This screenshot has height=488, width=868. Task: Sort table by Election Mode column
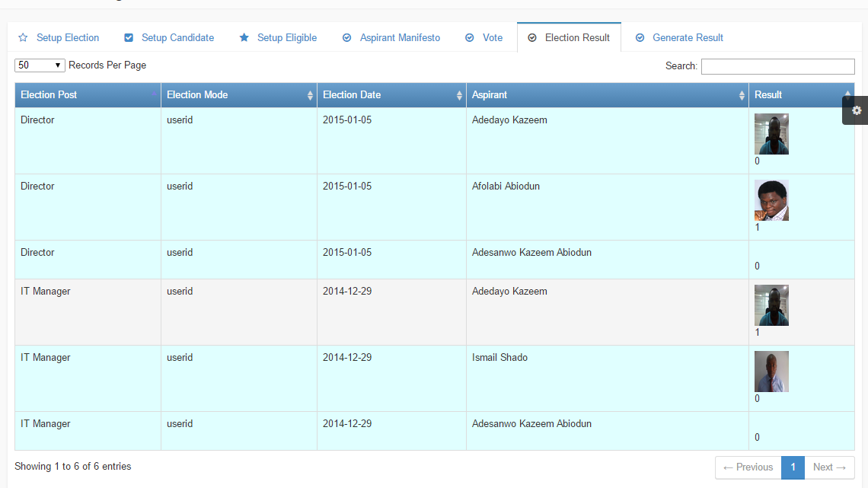point(239,95)
